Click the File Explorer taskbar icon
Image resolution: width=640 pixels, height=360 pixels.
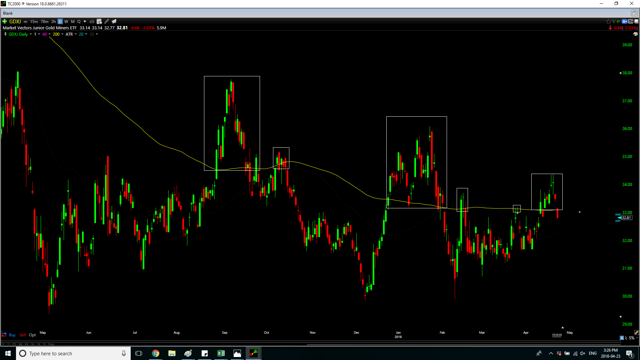(x=172, y=353)
